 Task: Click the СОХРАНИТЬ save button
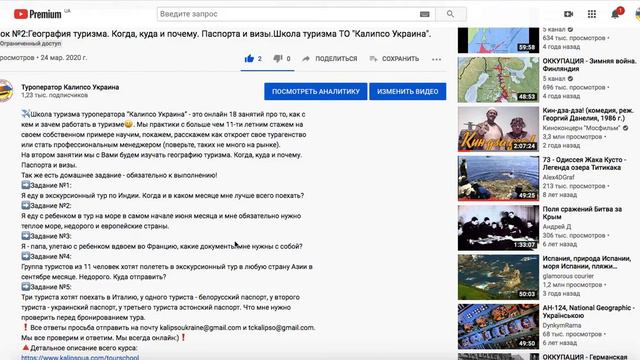click(x=394, y=59)
